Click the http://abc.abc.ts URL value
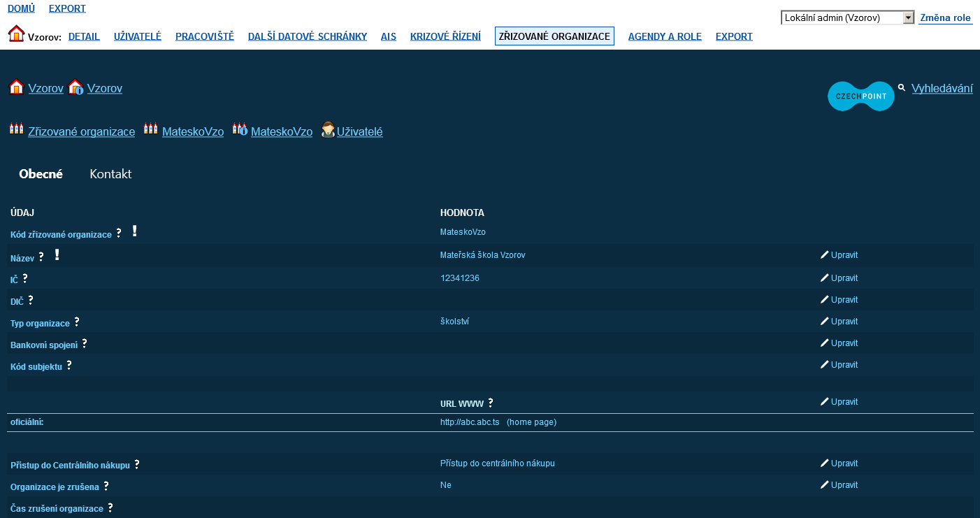 470,422
